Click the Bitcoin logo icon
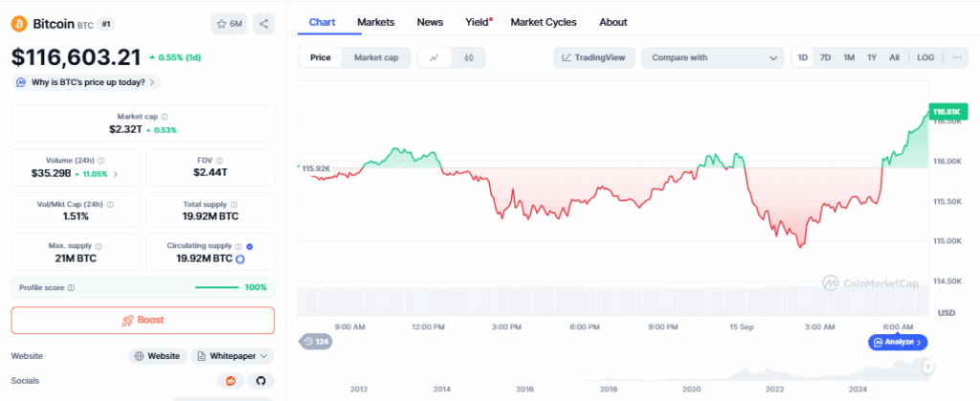Image resolution: width=980 pixels, height=401 pixels. click(19, 24)
